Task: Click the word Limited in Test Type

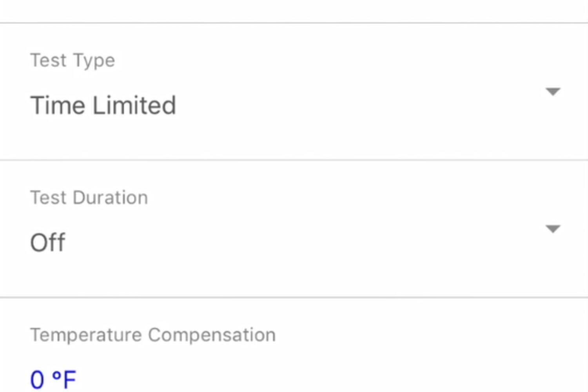Action: point(134,105)
